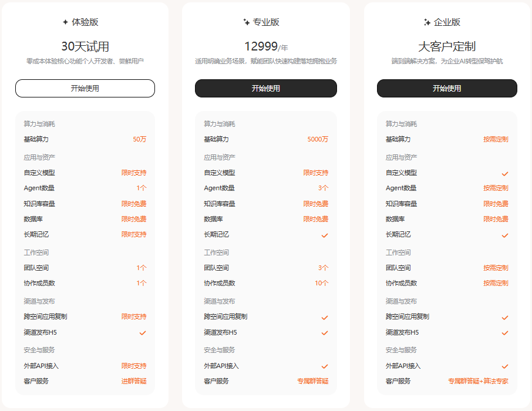This screenshot has height=411, width=532.
Task: Click 渠道发布H5 checkmark in 专业版 card
Action: coord(325,333)
